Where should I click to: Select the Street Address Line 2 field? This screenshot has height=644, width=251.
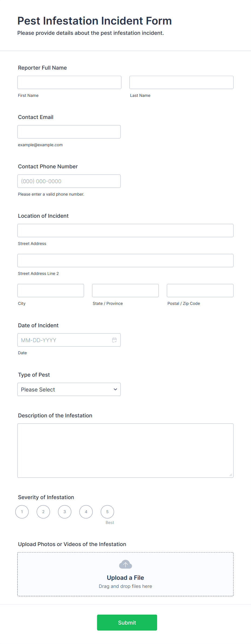point(125,260)
